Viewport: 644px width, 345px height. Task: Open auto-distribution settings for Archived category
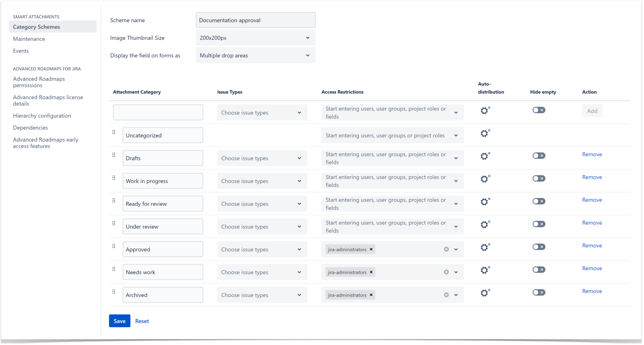tap(484, 292)
